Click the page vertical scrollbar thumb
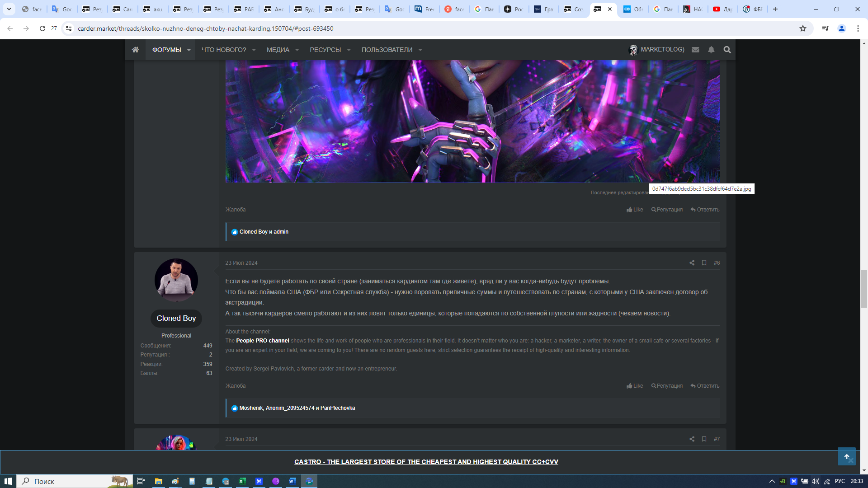 click(x=864, y=289)
